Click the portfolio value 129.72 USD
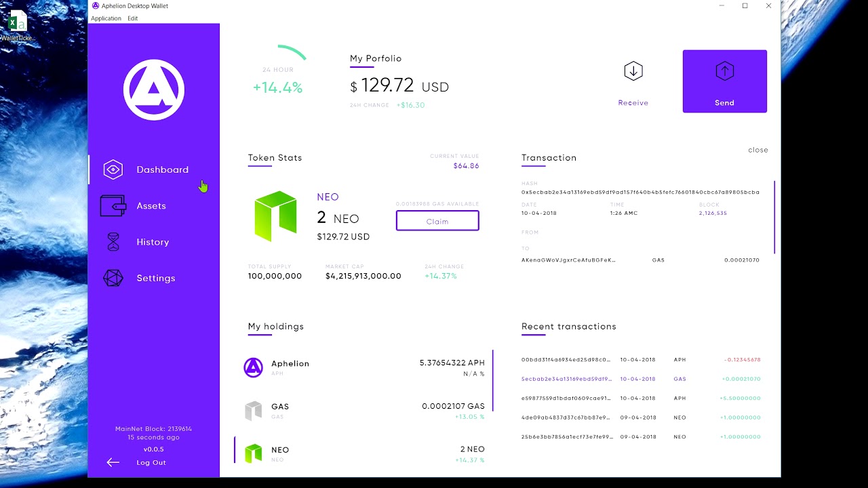 [399, 85]
